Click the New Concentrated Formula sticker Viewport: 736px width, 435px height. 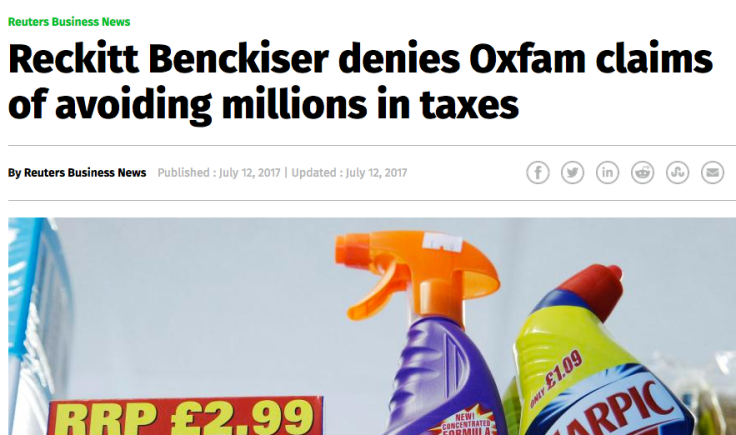(x=466, y=423)
